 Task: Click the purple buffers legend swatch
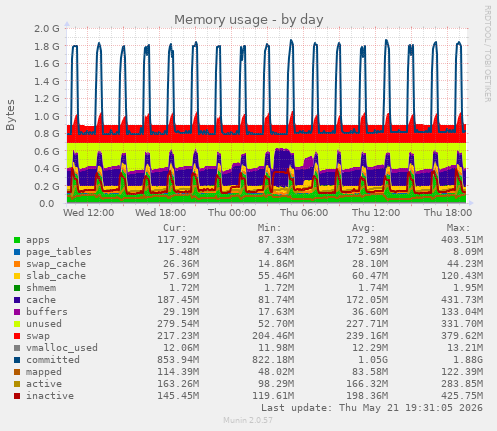[17, 312]
